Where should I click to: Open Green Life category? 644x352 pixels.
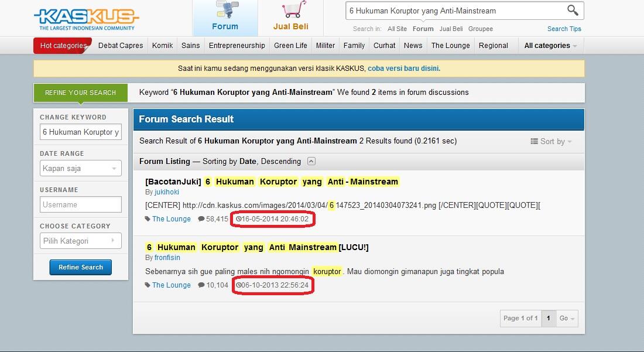click(x=290, y=46)
